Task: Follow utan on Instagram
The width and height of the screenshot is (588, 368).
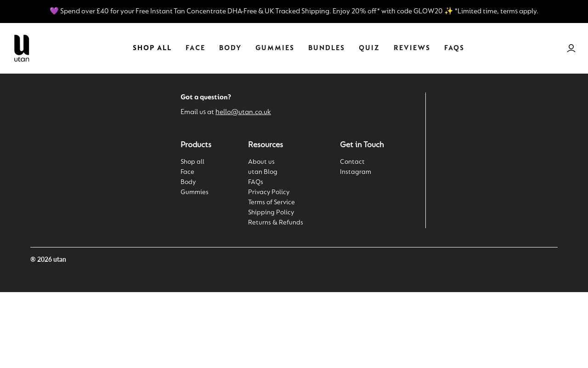Action: [355, 172]
